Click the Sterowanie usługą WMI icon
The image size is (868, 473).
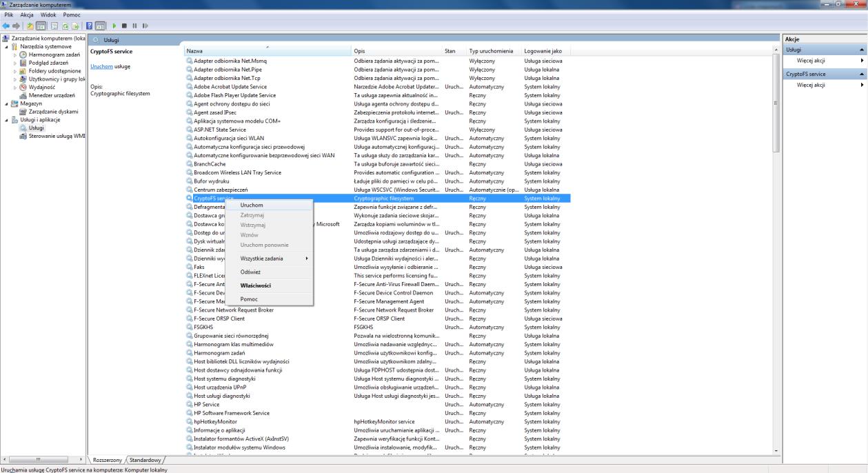[23, 136]
